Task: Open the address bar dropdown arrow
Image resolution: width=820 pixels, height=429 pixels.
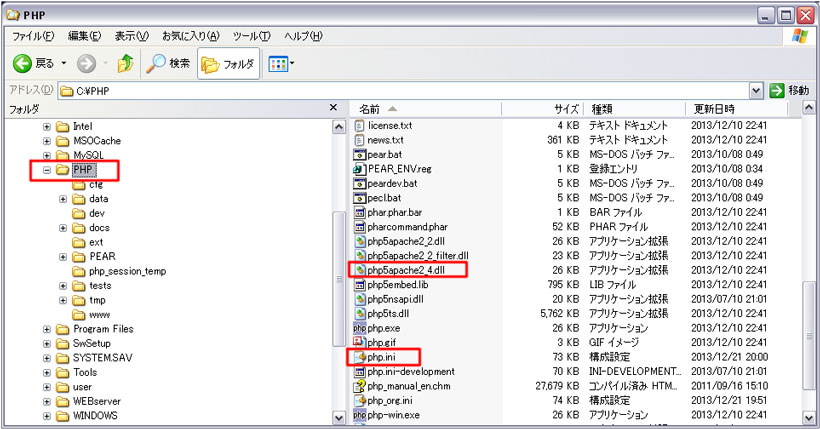Action: point(756,91)
